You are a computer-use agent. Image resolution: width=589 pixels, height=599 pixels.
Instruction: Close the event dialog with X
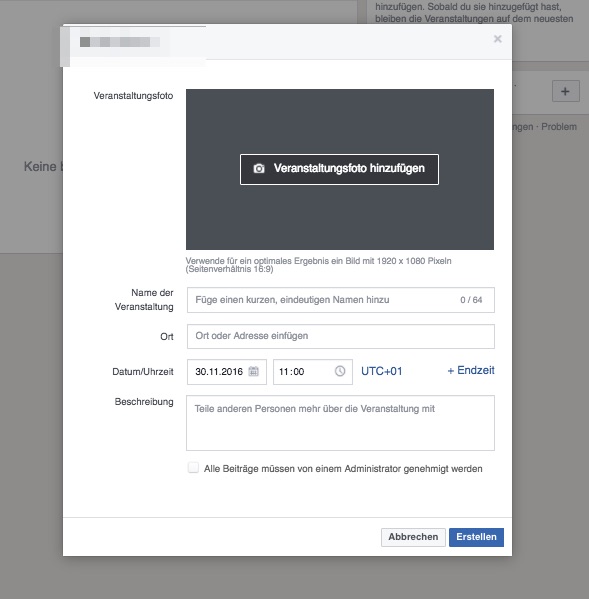point(497,39)
